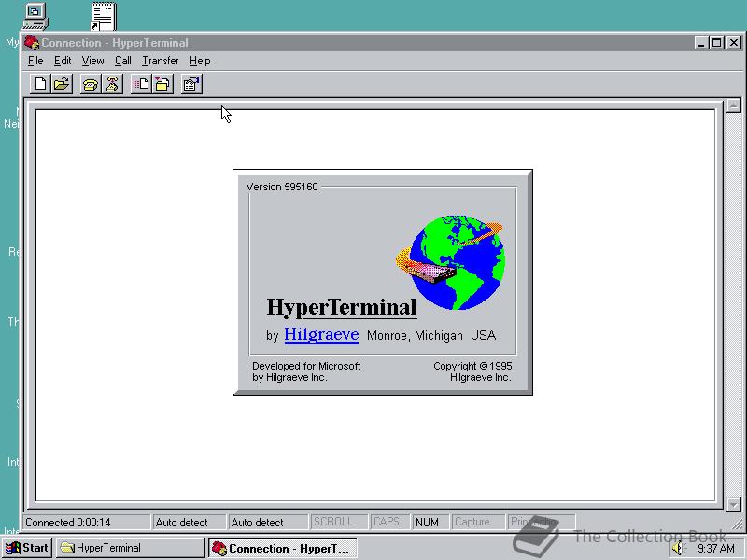Image resolution: width=747 pixels, height=560 pixels.
Task: Close the HyperTerminal window
Action: [734, 43]
